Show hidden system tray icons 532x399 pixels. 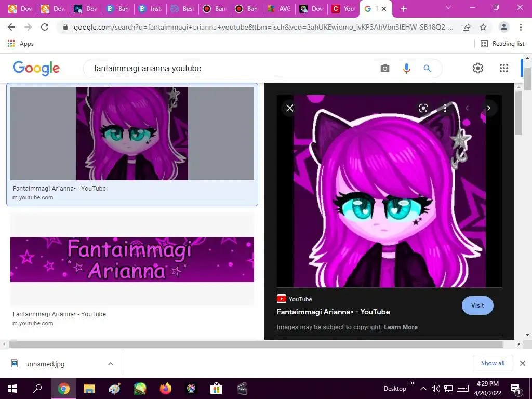tap(423, 389)
